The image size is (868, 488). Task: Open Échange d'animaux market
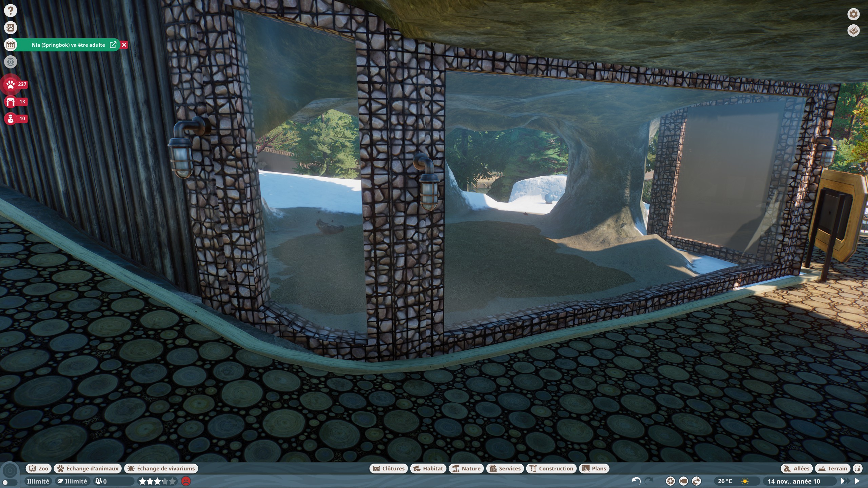point(88,468)
